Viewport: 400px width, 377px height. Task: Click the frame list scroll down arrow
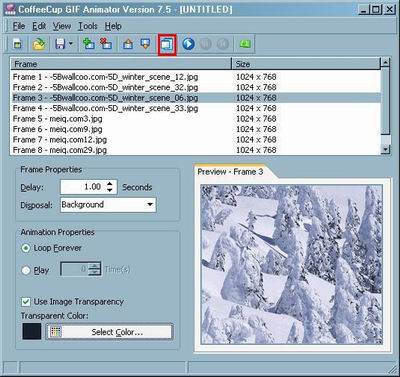click(385, 149)
